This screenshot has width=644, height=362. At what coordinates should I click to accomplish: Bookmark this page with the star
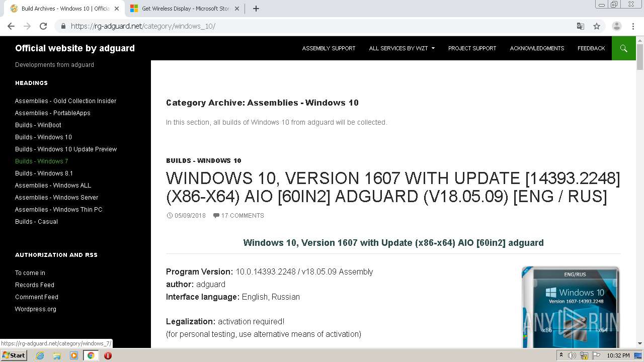(597, 26)
